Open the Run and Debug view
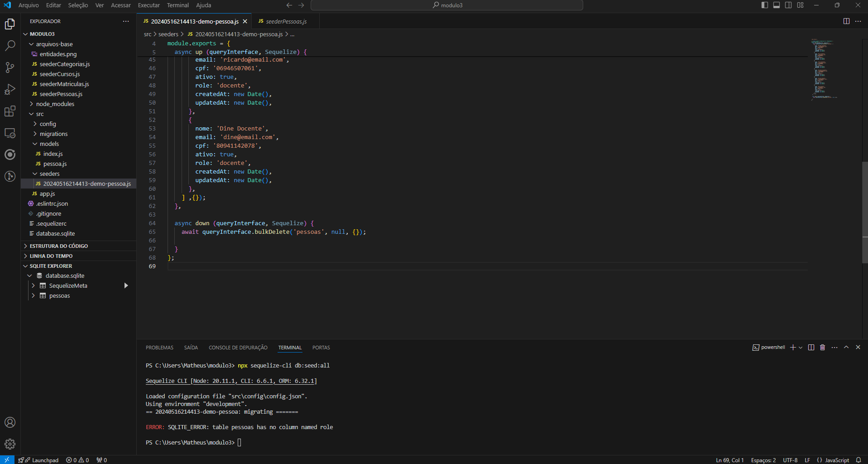Viewport: 868px width, 464px height. [10, 89]
